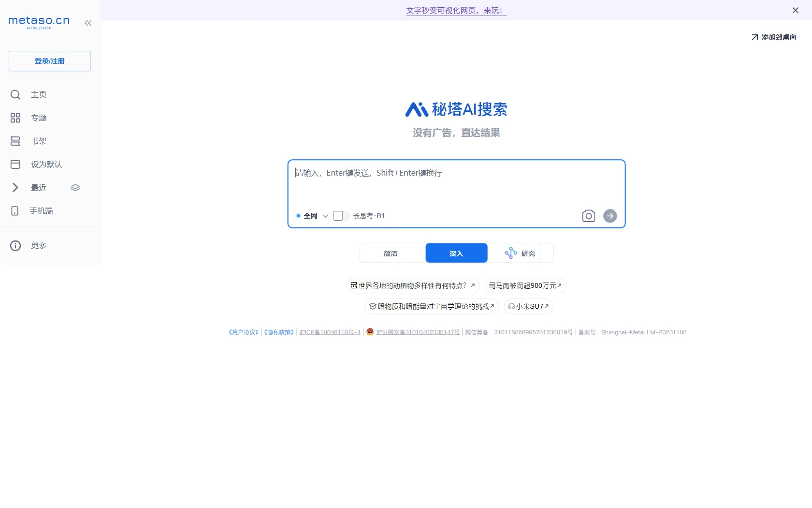This screenshot has height=508, width=812.
Task: Click suggestion 司马南被罚超900万元
Action: coord(525,286)
